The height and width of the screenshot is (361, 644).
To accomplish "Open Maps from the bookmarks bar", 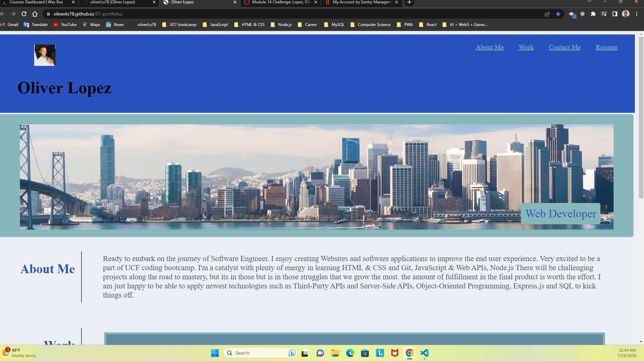I will click(91, 24).
